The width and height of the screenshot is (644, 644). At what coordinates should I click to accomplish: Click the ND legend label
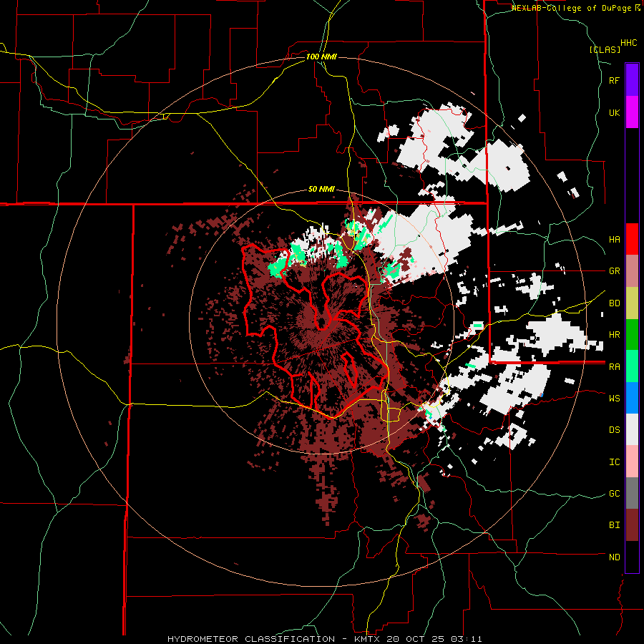[x=614, y=557]
